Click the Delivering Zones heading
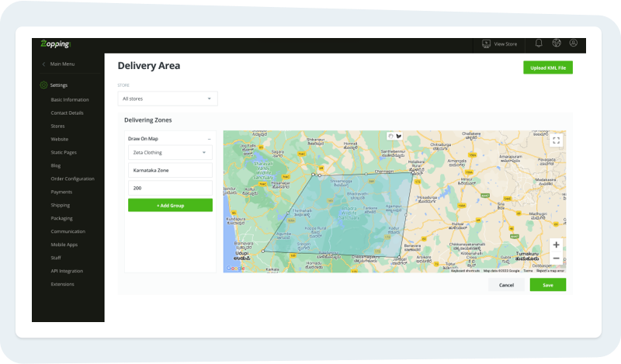621x364 pixels. 148,120
